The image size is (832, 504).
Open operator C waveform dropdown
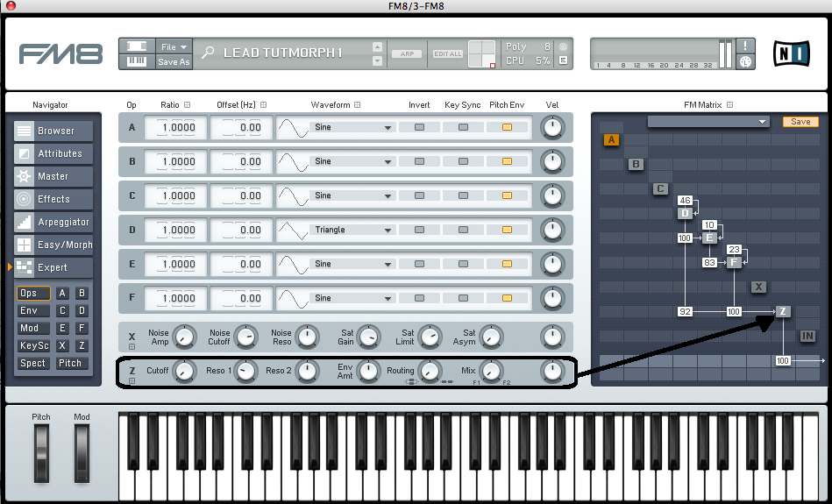(x=352, y=195)
